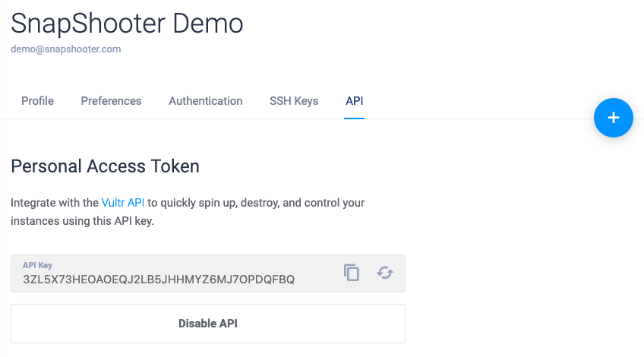Select the API tab
This screenshot has width=644, height=357.
354,101
